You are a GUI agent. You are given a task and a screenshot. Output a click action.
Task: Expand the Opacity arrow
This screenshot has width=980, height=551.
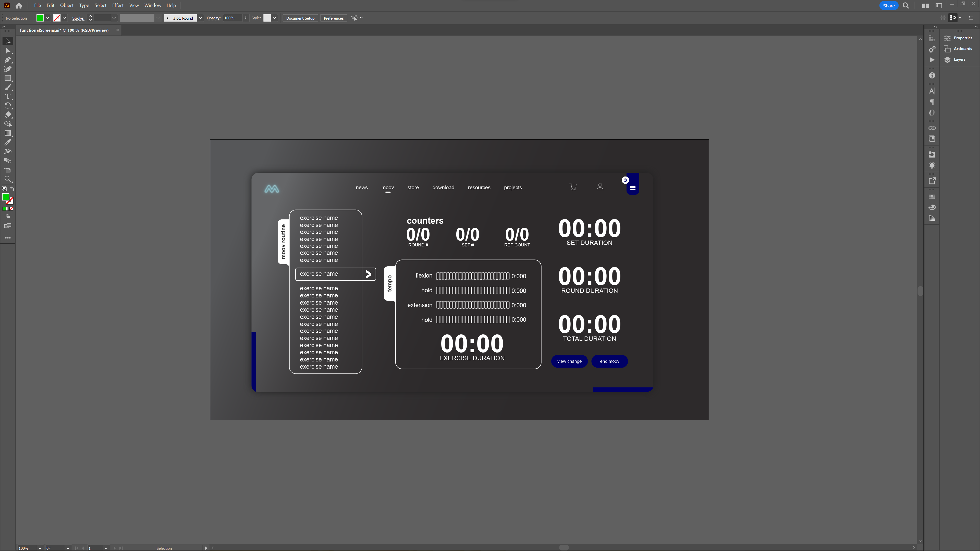point(246,18)
